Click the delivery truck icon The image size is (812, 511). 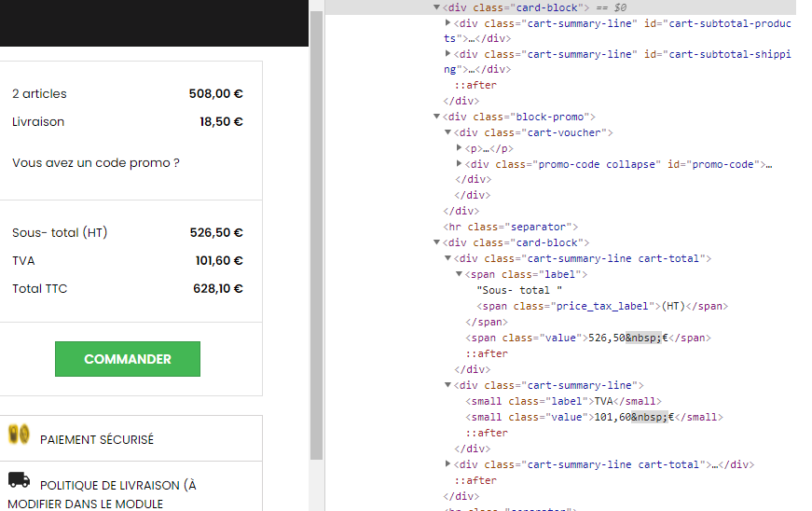(x=20, y=480)
